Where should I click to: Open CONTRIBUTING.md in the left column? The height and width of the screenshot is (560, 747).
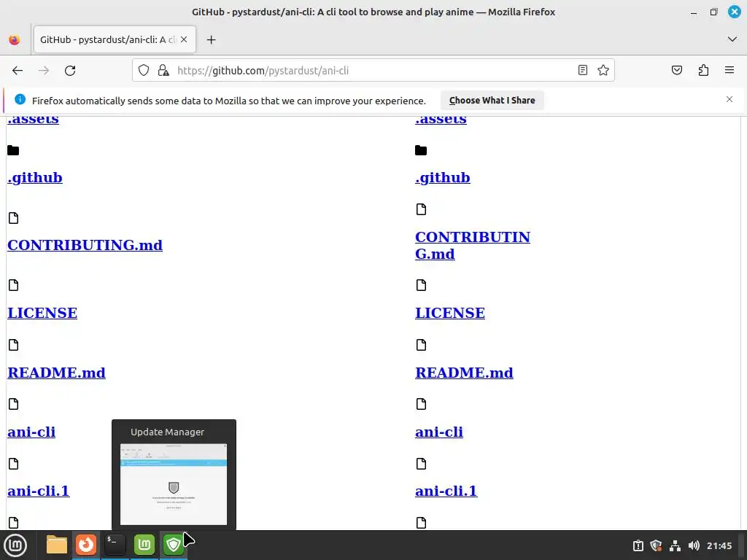pos(85,245)
